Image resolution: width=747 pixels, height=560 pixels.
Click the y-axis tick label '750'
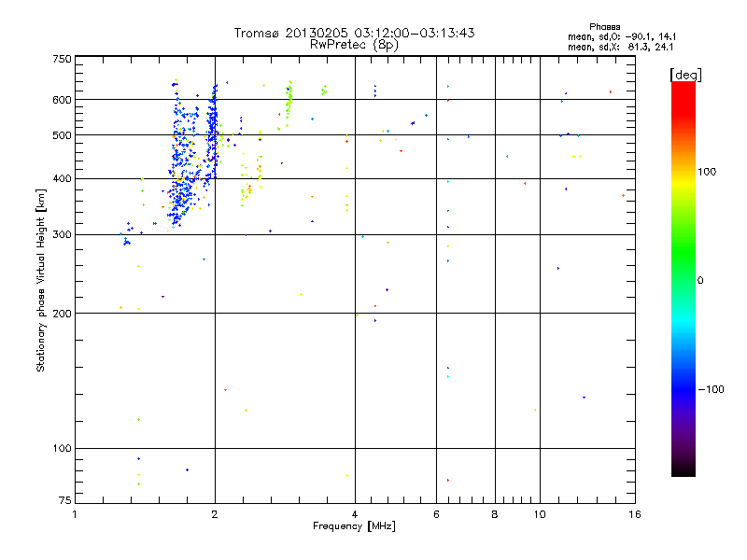click(x=62, y=59)
